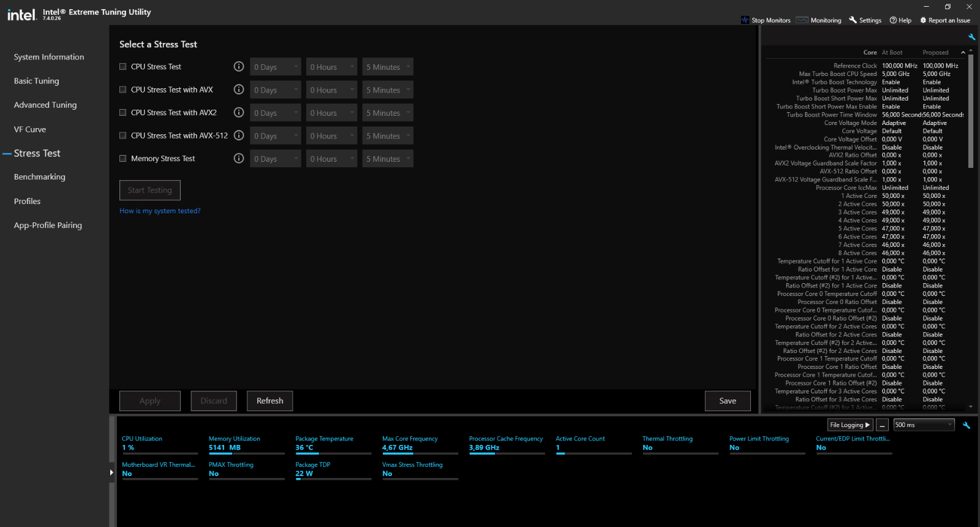Click the Save button

tap(728, 401)
